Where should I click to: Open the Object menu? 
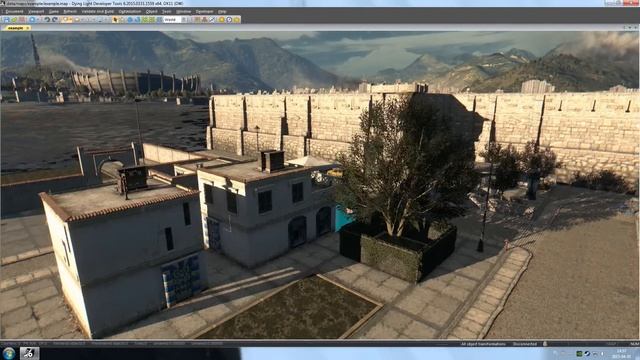coord(151,11)
